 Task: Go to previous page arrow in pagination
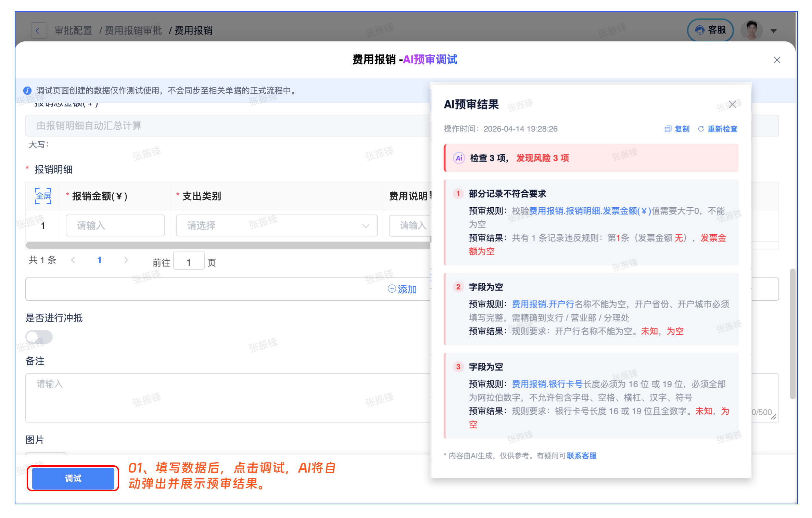(73, 260)
